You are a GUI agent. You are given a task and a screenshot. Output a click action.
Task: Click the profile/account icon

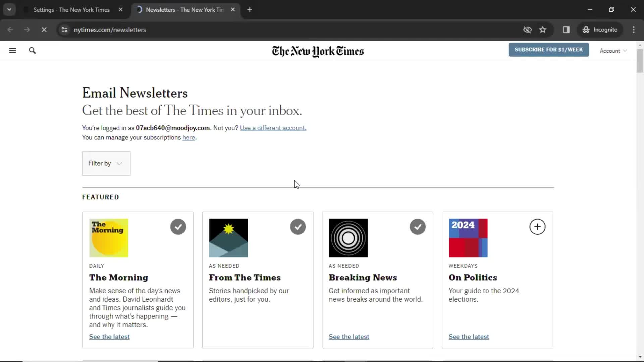click(x=613, y=50)
